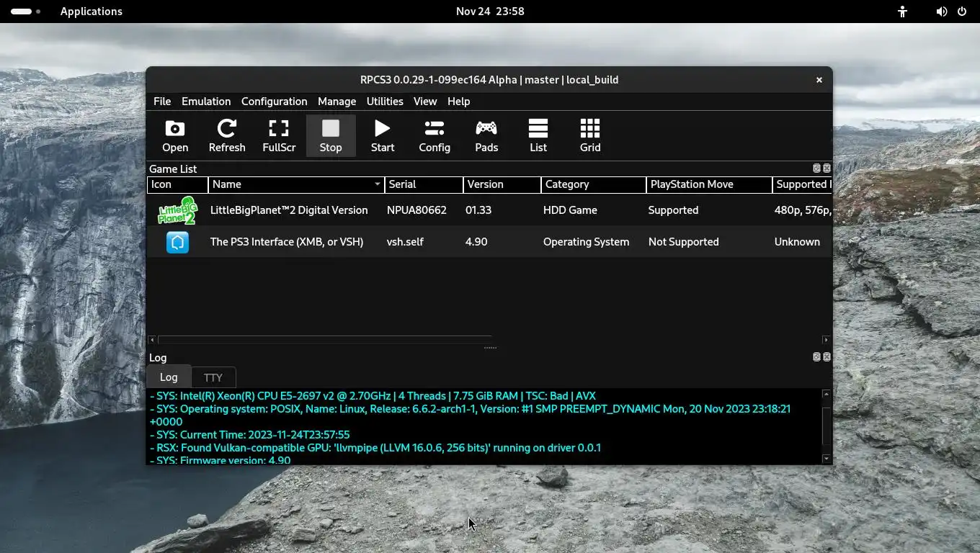Open the accessibility menu icon
This screenshot has width=980, height=553.
click(x=902, y=12)
